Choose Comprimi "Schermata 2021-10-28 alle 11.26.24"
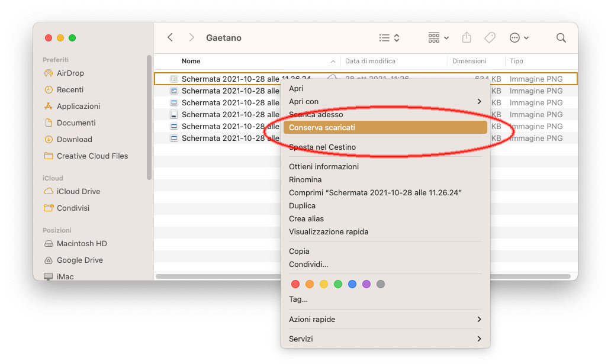Viewport: 611px width, 364px height. 385,193
